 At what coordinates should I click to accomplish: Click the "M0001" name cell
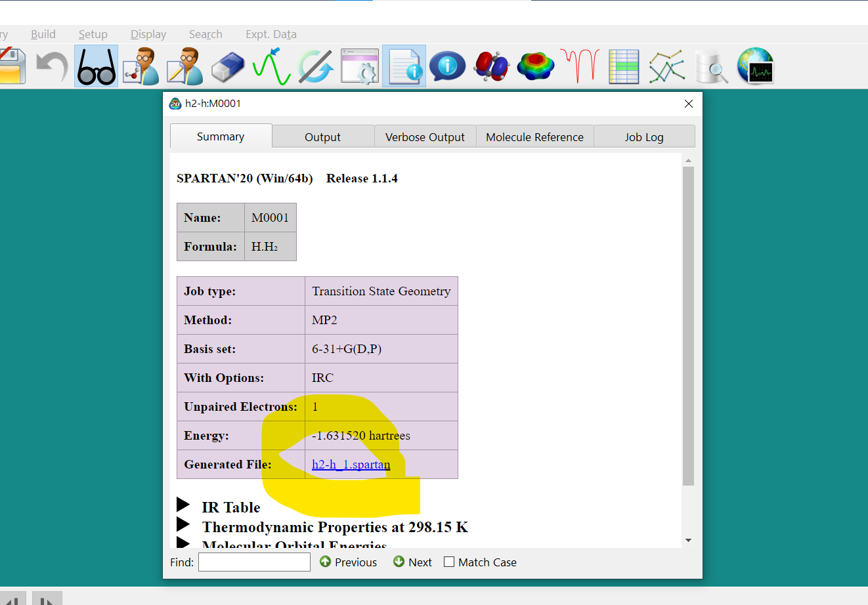[271, 218]
